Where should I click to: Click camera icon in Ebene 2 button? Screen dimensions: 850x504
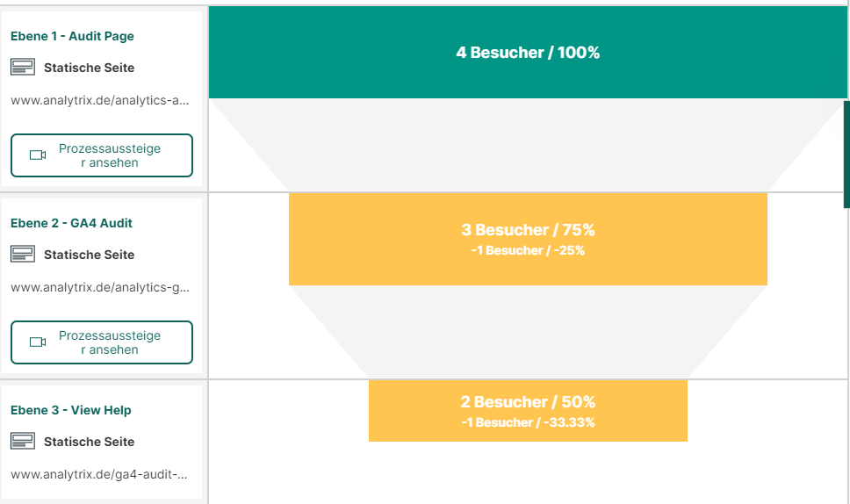(38, 342)
